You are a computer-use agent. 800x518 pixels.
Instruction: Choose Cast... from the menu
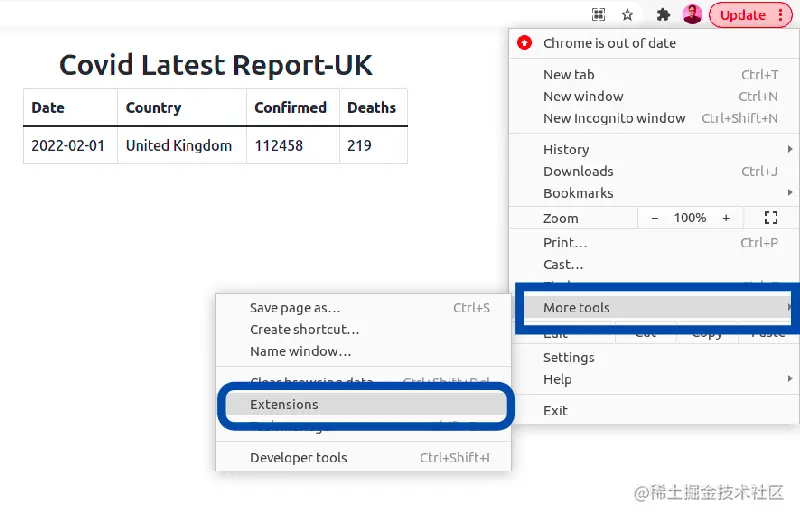(x=654, y=264)
